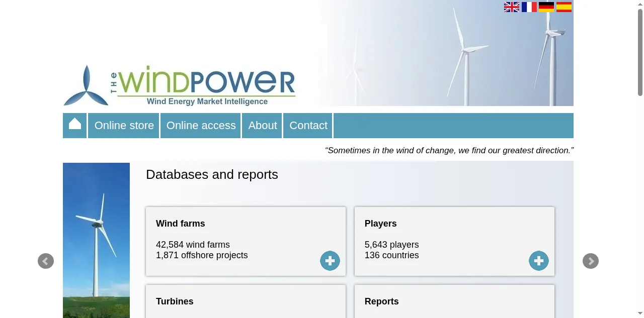Open the Turbines database card
This screenshot has height=318, width=644.
[246, 301]
